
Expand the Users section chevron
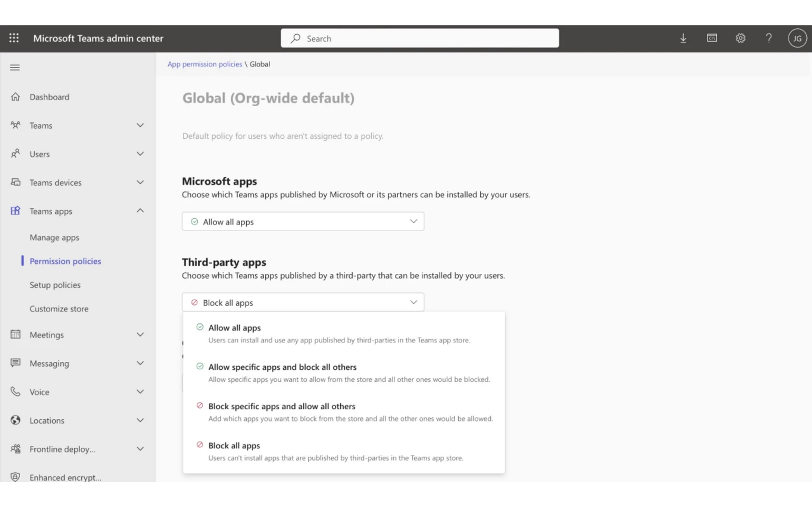[140, 154]
